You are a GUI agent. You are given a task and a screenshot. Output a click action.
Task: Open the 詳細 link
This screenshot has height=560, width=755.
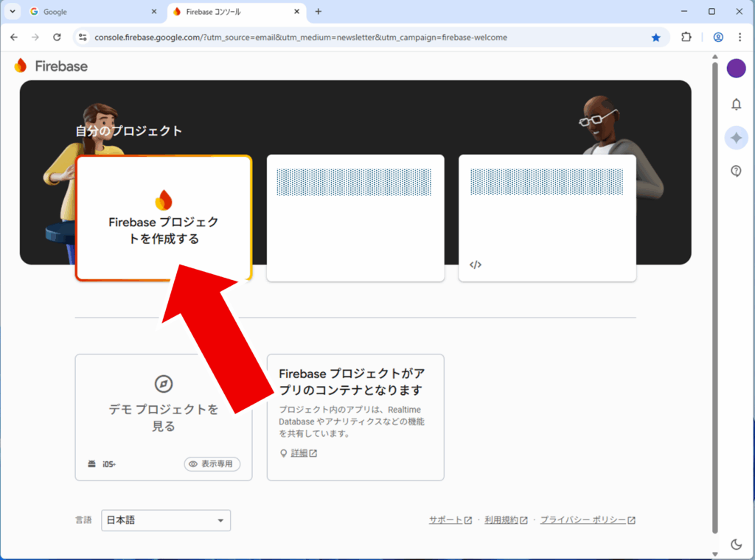303,453
